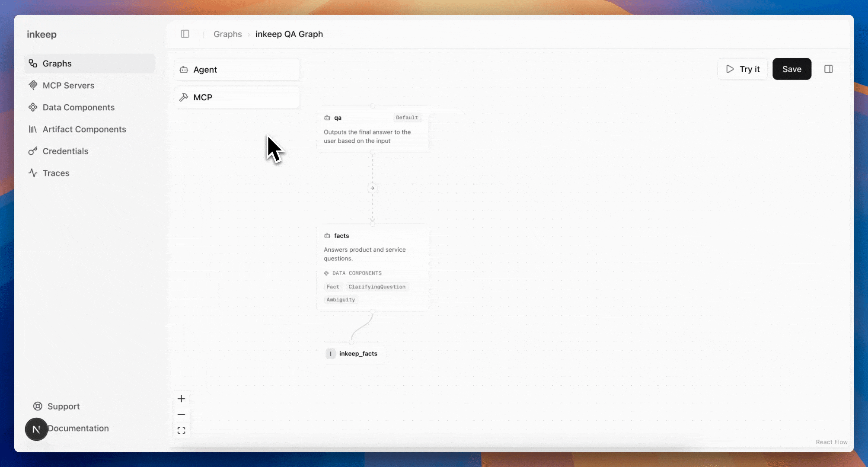The width and height of the screenshot is (868, 467).
Task: Click the robot icon on facts node
Action: 327,236
